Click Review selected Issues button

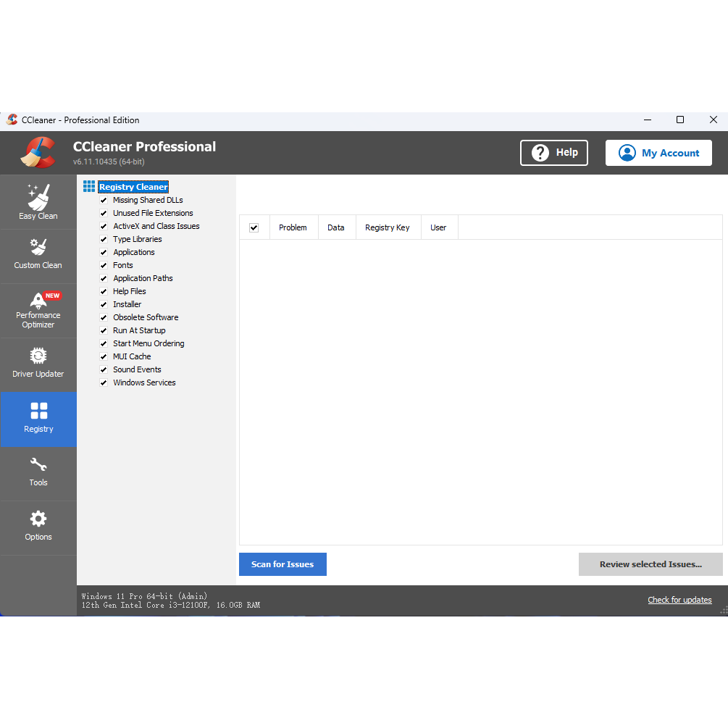coord(650,564)
